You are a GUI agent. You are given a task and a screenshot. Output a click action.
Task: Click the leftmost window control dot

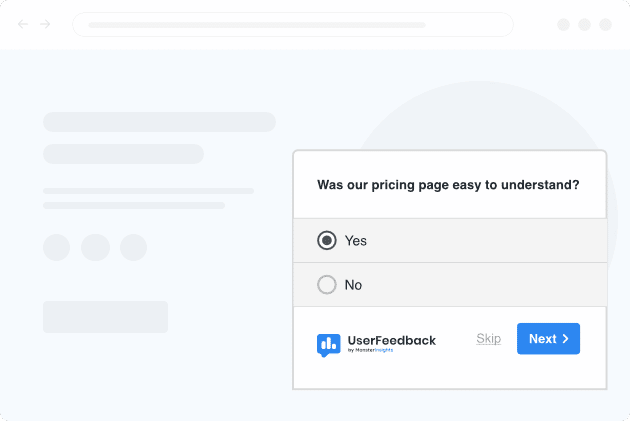coord(564,24)
